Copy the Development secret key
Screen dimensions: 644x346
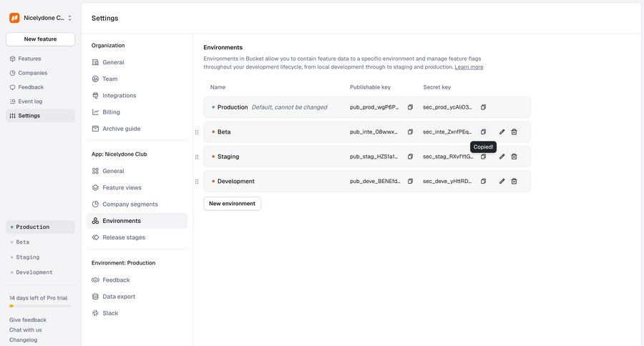click(x=483, y=181)
